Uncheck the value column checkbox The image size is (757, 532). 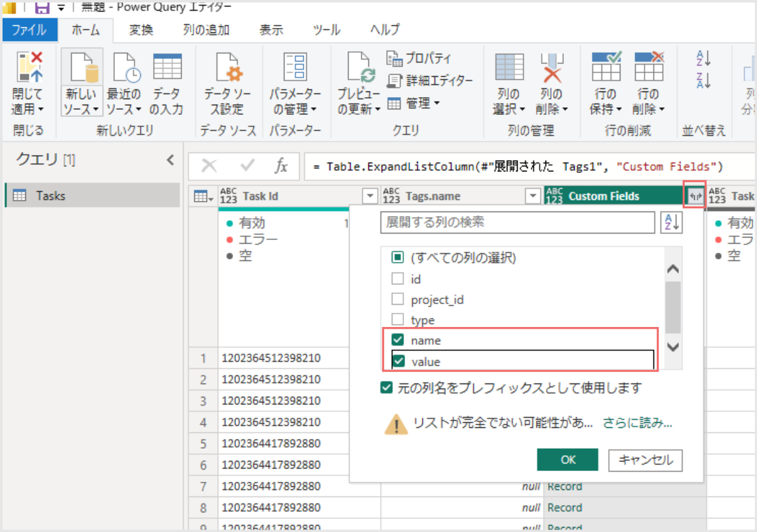(x=398, y=361)
